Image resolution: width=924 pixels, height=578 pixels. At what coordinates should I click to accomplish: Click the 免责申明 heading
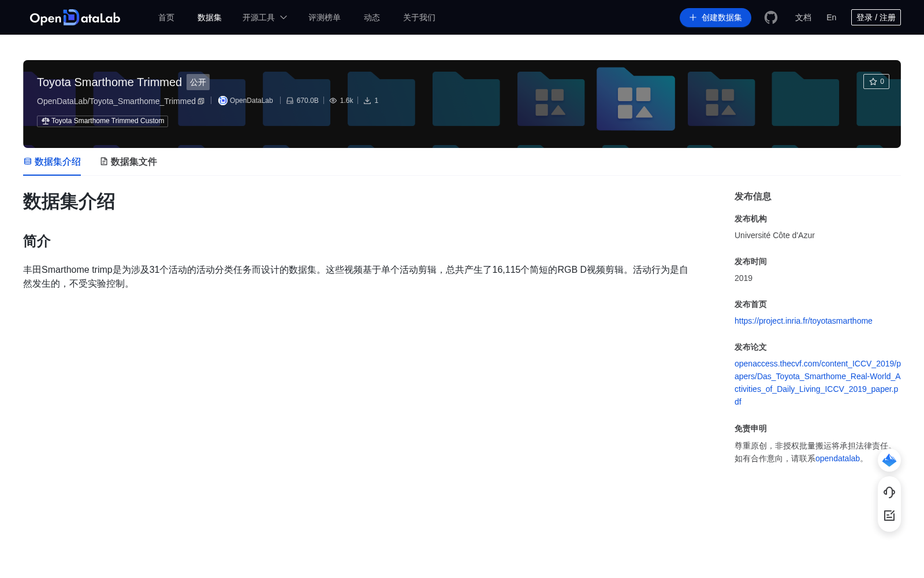click(x=751, y=428)
